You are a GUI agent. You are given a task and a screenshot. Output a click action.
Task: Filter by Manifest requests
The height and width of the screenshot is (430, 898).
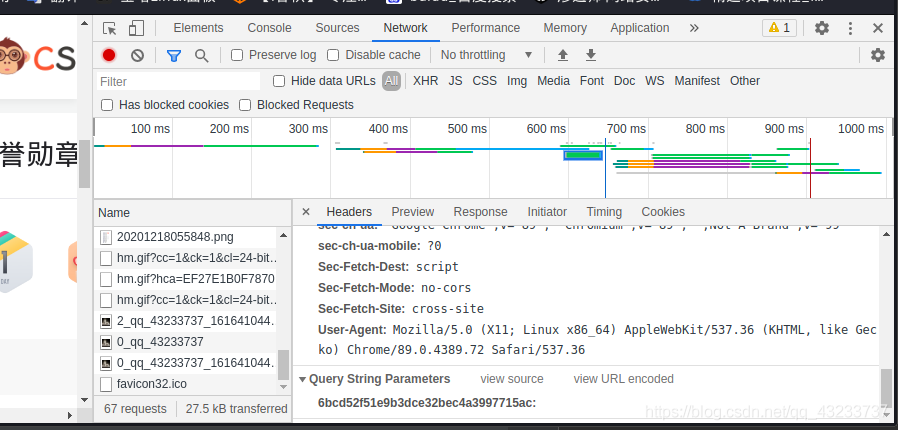[697, 81]
